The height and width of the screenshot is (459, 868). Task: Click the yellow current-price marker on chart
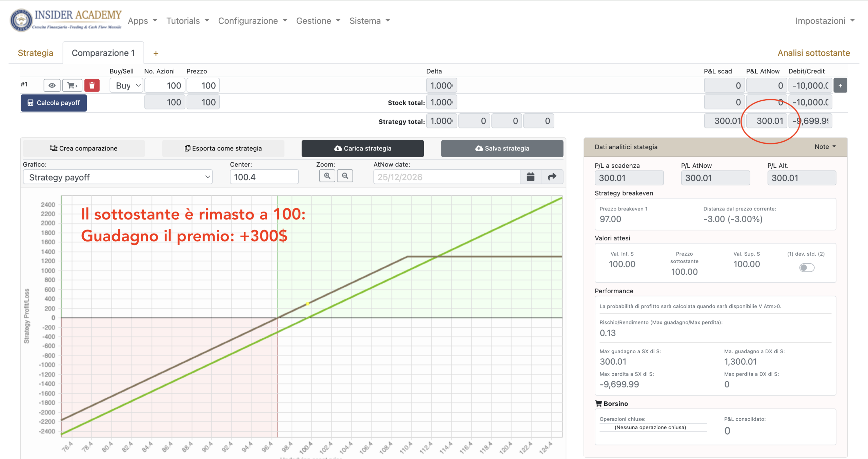pyautogui.click(x=308, y=304)
